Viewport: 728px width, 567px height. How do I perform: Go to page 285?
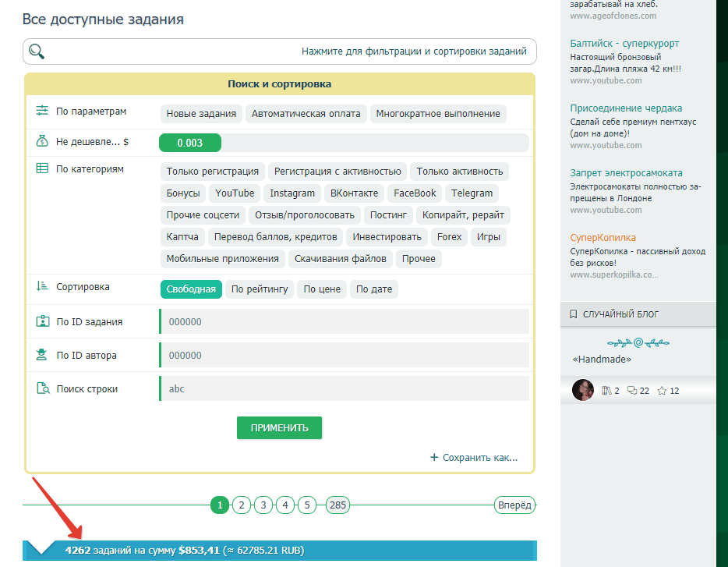click(x=337, y=505)
